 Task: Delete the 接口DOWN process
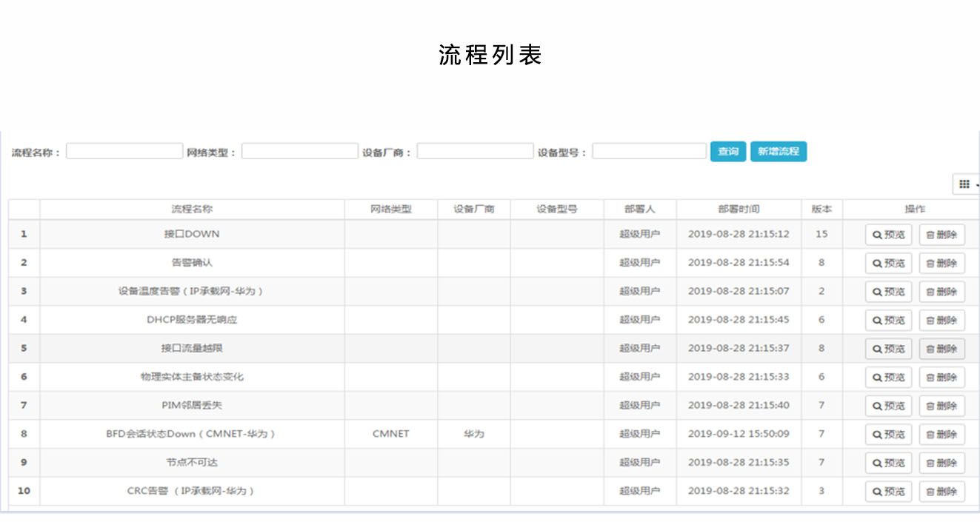pyautogui.click(x=941, y=235)
